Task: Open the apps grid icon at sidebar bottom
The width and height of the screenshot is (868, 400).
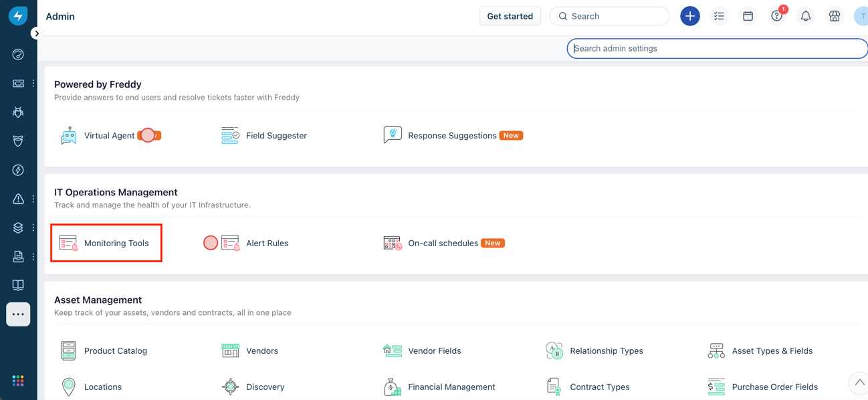Action: [17, 381]
